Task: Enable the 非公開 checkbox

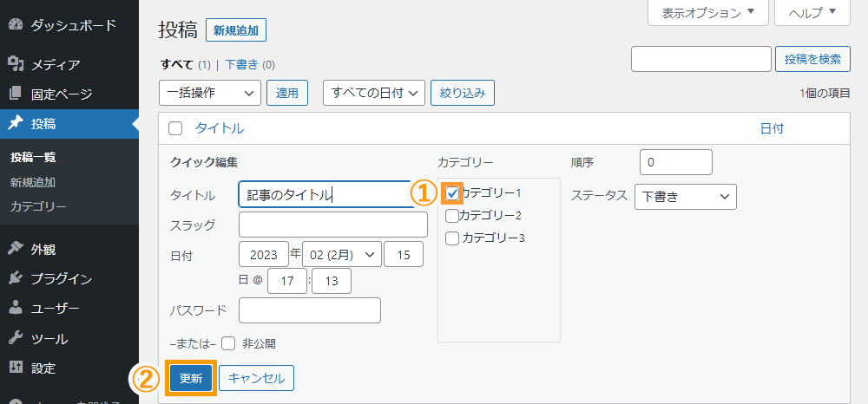Action: (228, 344)
